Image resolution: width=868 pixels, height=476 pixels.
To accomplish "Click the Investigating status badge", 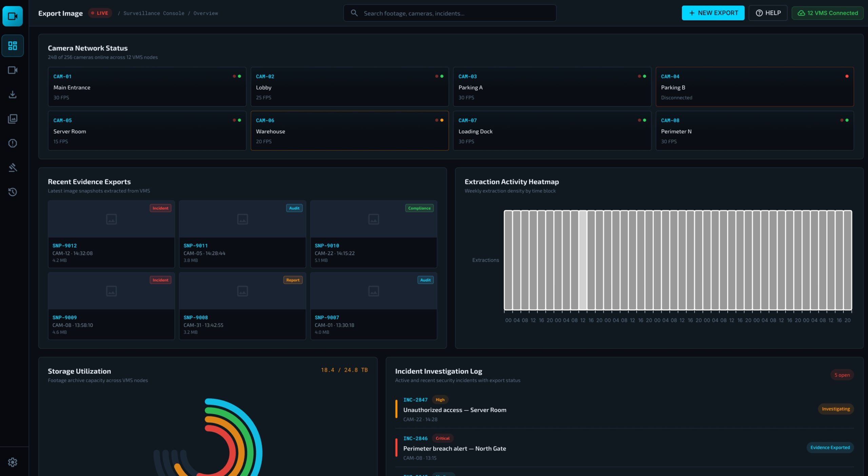I will click(x=836, y=409).
